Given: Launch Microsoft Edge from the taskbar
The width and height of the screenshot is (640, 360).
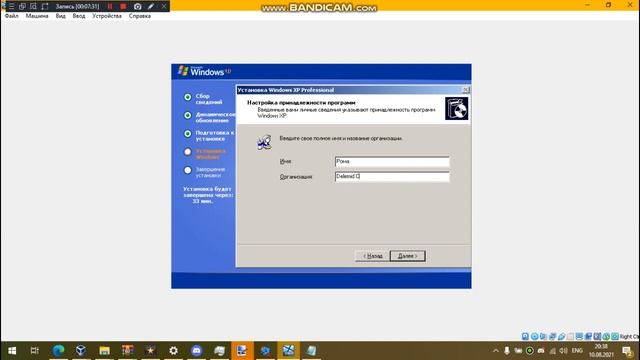Looking at the screenshot, I should point(58,351).
